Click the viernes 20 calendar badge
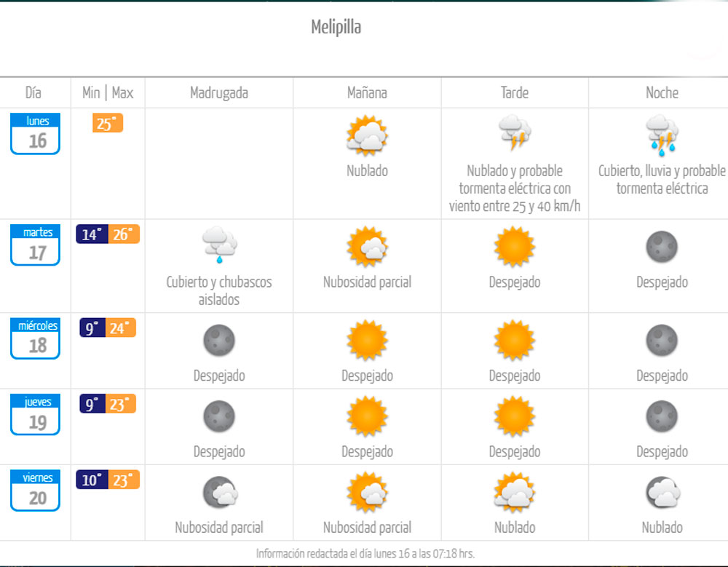Viewport: 728px width, 567px height. pyautogui.click(x=35, y=491)
